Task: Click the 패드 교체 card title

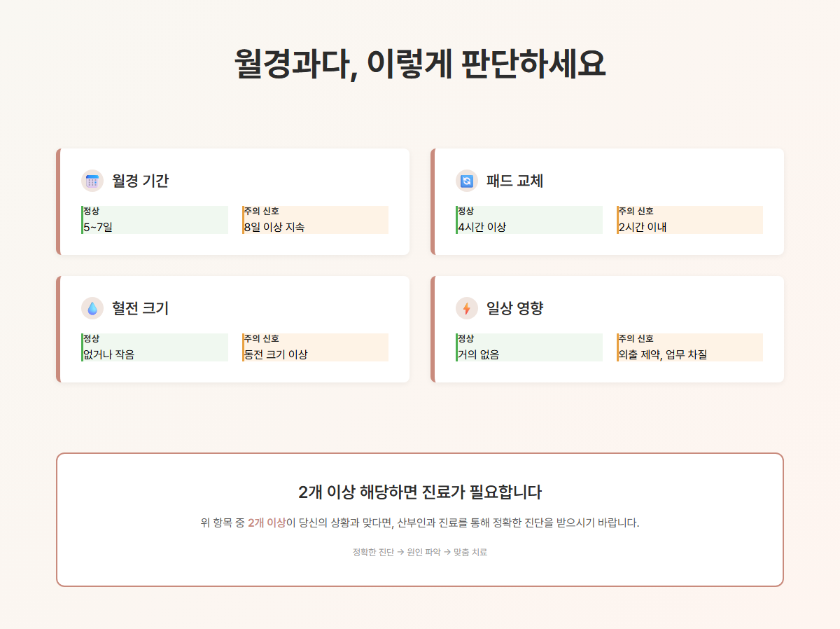Action: [x=514, y=181]
